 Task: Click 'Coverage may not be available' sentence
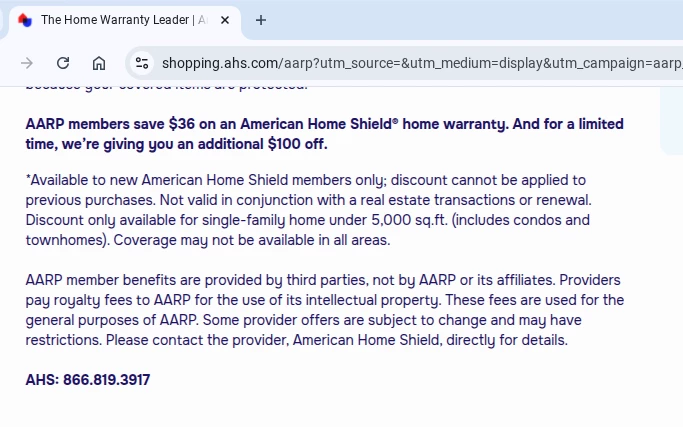pos(252,240)
